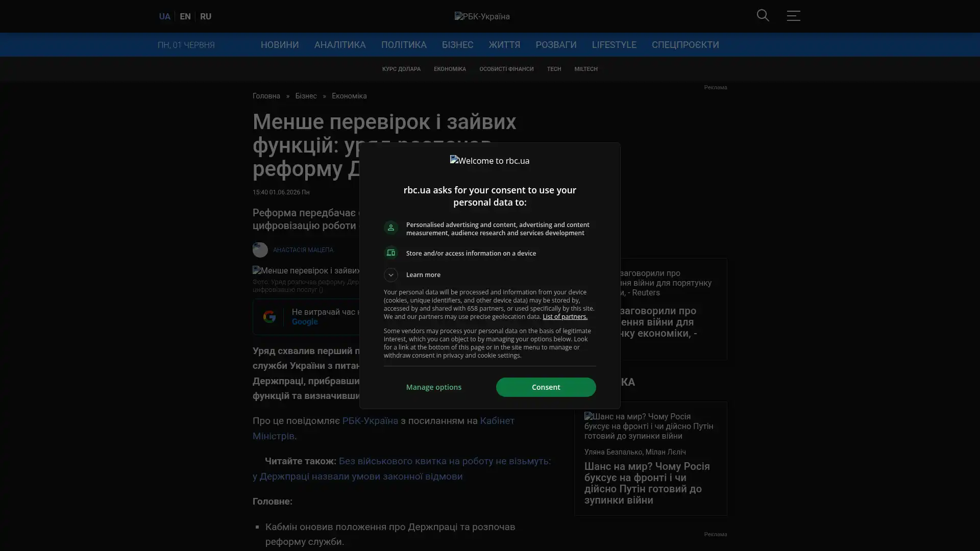Open the ЖИТТЯ menu item
The image size is (980, 551).
click(504, 45)
